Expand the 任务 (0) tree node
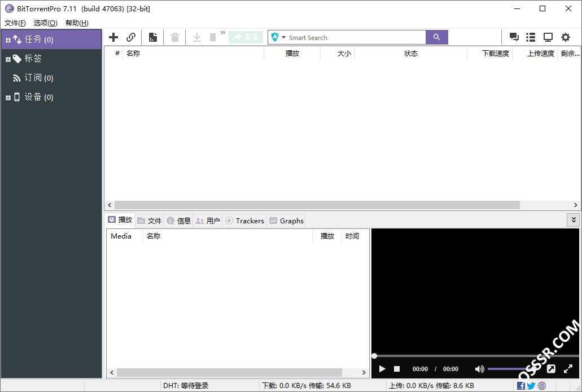This screenshot has width=582, height=392. [8, 40]
